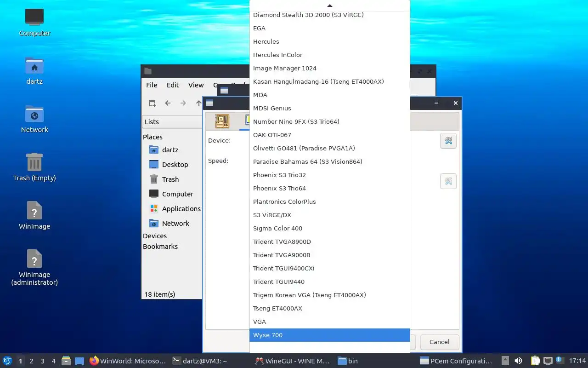Select Trident TVGA9000B

click(x=330, y=255)
